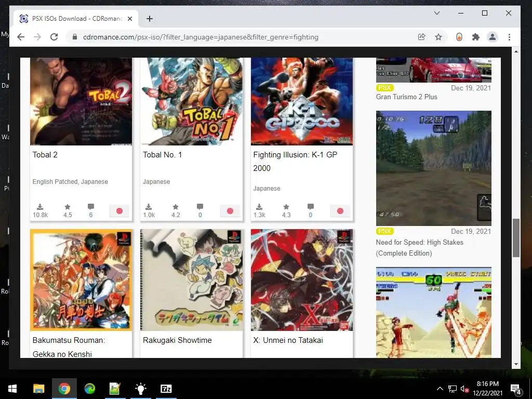Open the orange extension icon
The image size is (532, 399).
pos(459,37)
